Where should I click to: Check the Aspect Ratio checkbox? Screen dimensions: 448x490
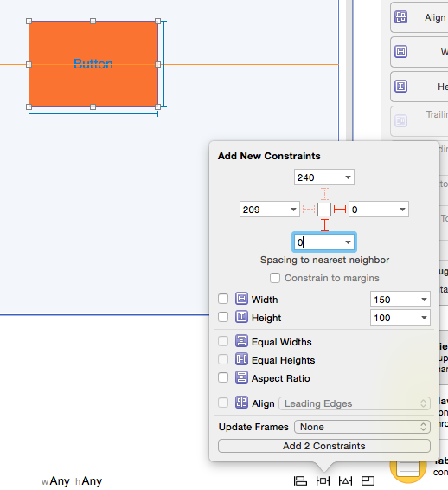pos(223,377)
